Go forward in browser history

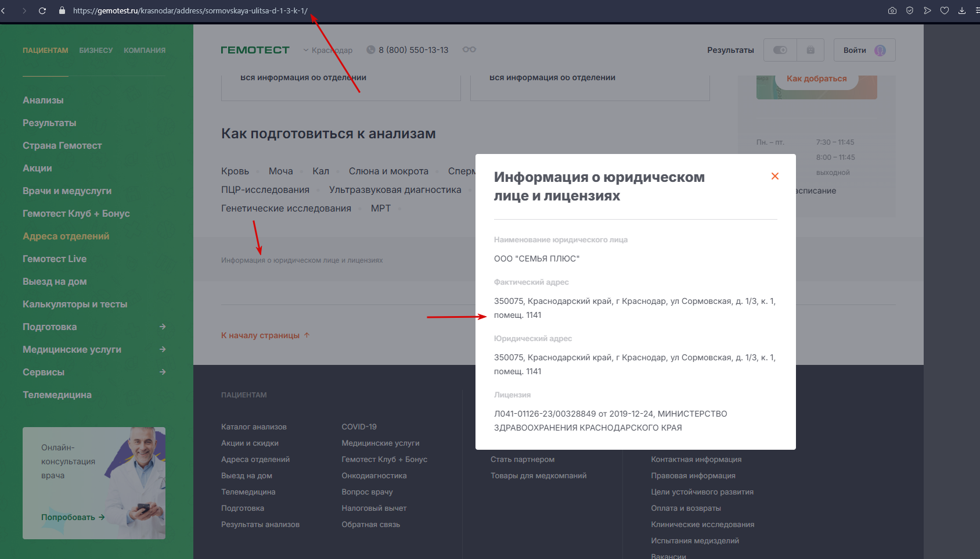click(x=24, y=10)
